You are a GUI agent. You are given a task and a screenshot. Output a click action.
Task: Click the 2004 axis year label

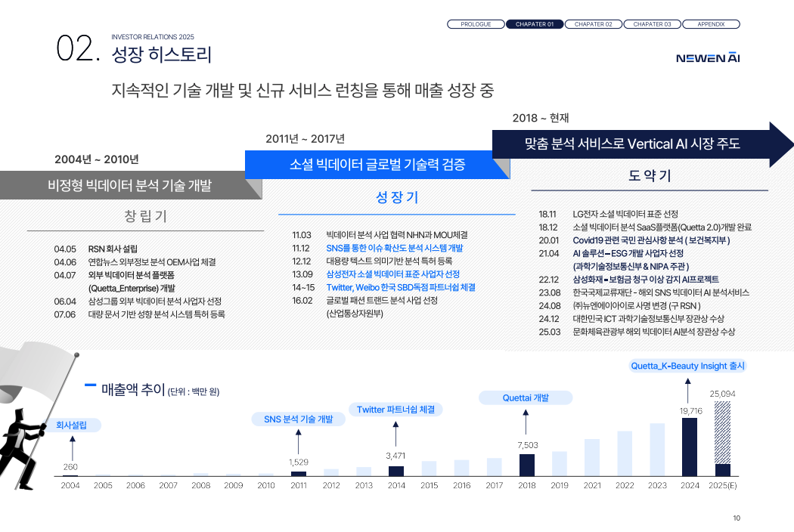70,485
